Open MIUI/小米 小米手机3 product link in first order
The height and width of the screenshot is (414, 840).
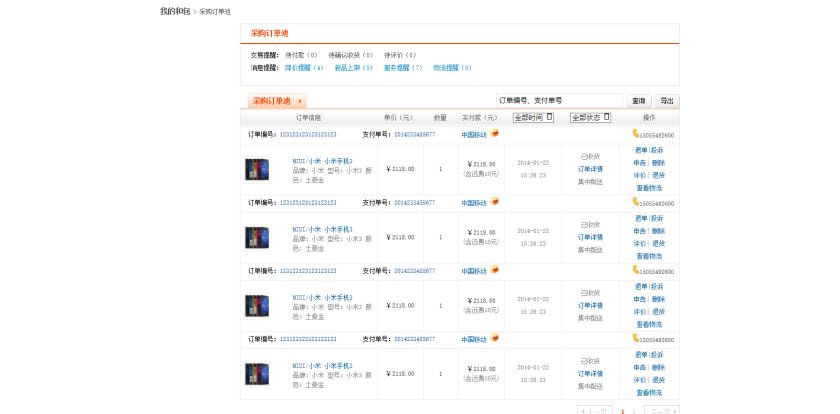click(x=322, y=161)
